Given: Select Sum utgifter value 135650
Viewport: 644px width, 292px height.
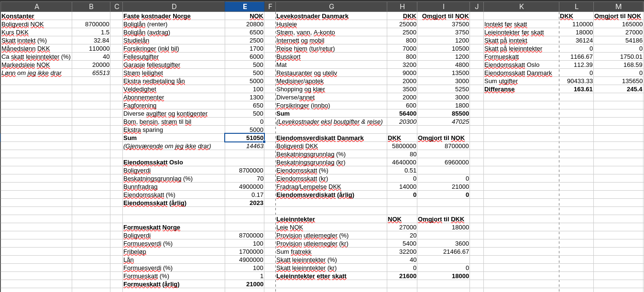Looking at the screenshot, I should point(618,81).
